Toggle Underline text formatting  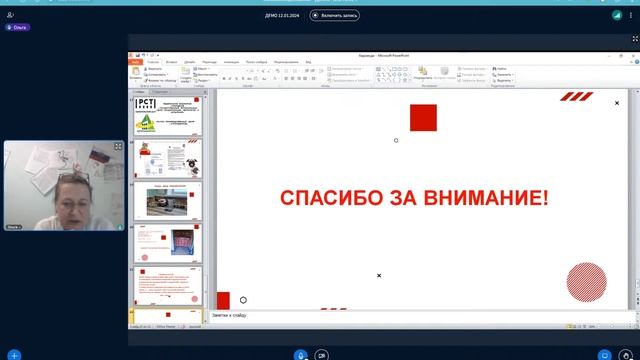click(x=236, y=78)
